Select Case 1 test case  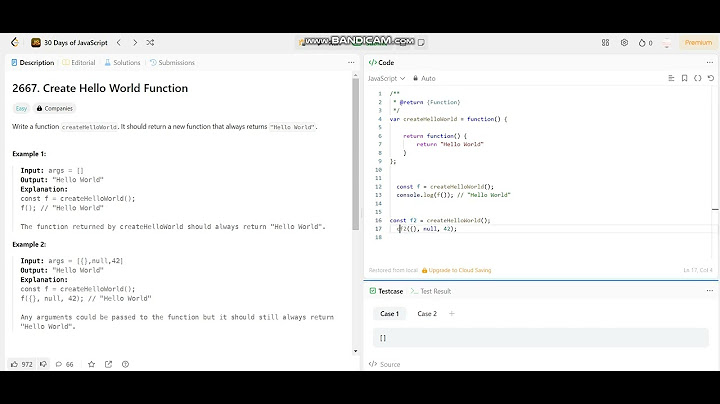tap(389, 314)
